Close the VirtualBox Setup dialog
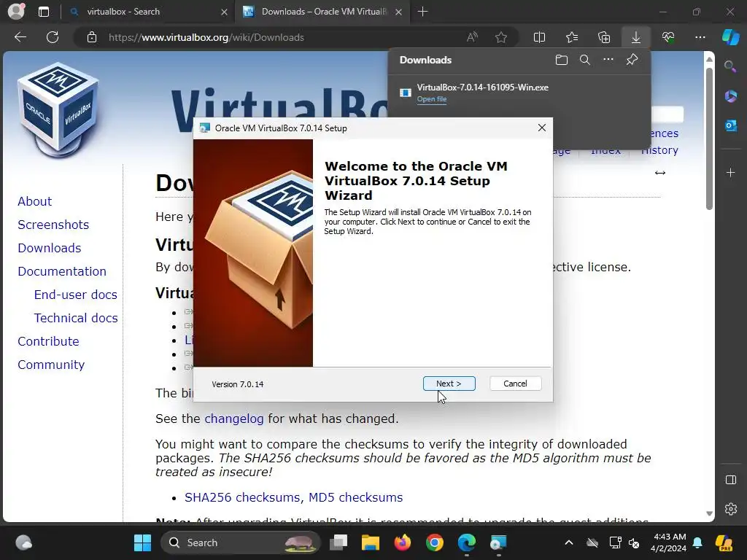The image size is (747, 560). tap(542, 128)
